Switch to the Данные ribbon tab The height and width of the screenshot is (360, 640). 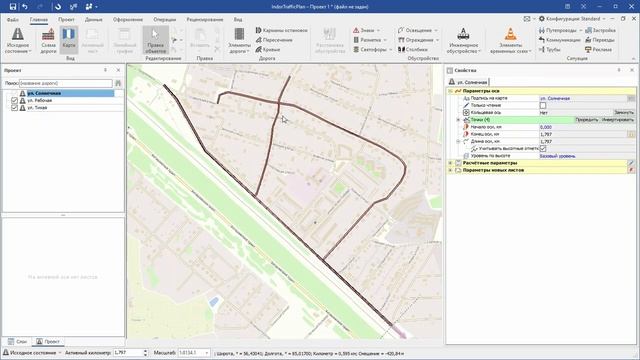[x=93, y=20]
